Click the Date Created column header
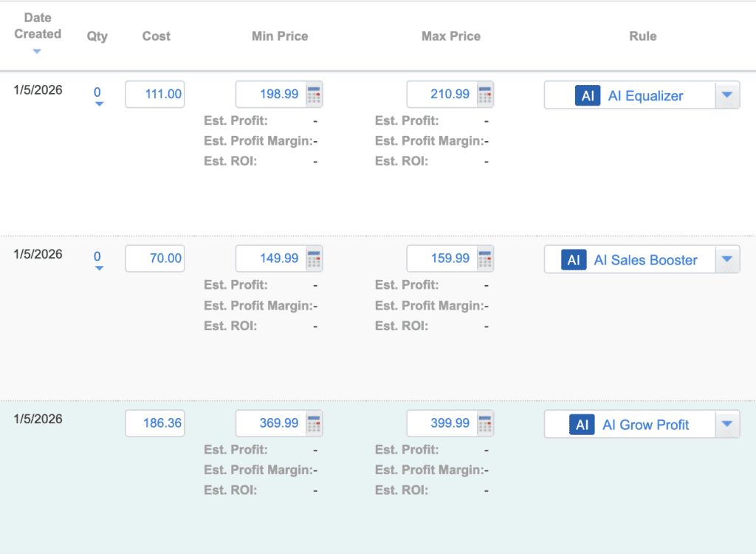756x554 pixels. click(x=38, y=26)
